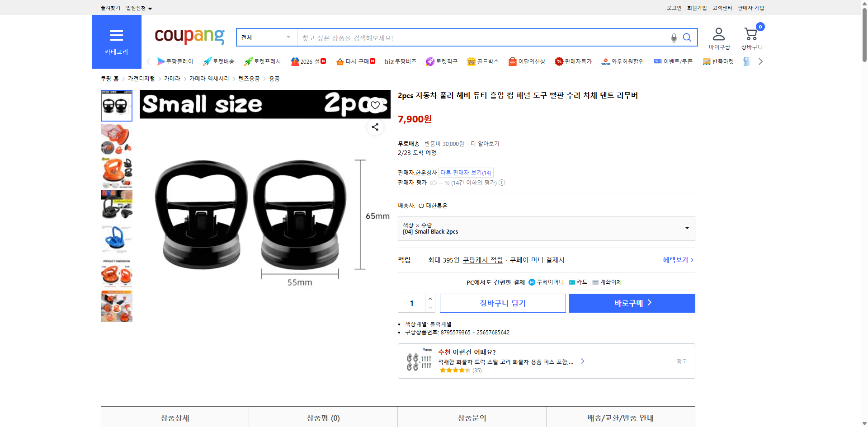
Task: Click the share icon on the product image
Action: pyautogui.click(x=375, y=127)
